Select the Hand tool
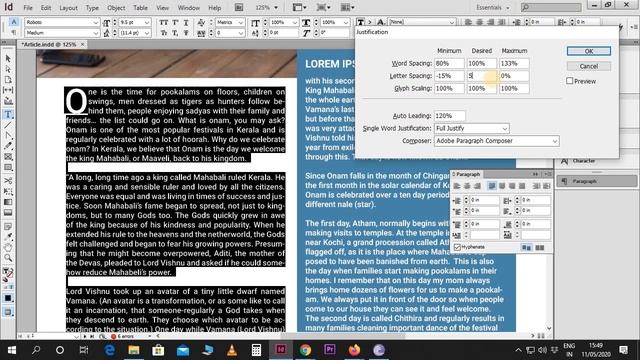The image size is (640, 360). point(8,247)
